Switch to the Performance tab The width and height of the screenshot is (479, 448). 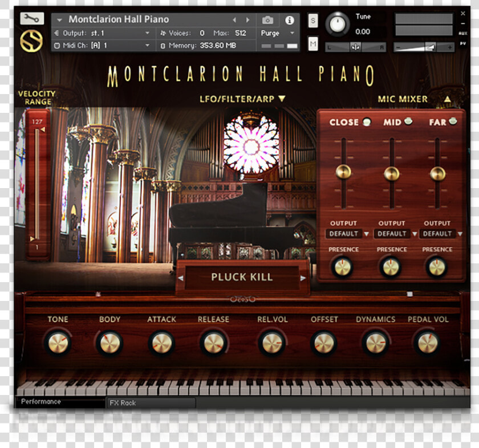(x=60, y=402)
